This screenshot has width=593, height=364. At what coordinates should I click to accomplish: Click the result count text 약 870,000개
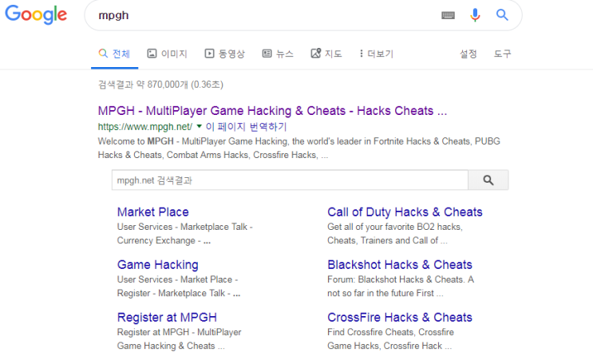pyautogui.click(x=162, y=85)
